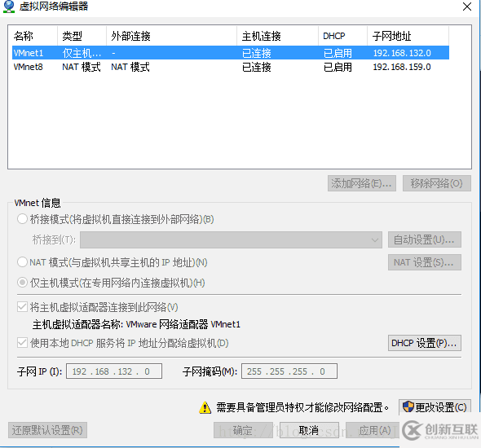The image size is (481, 448).
Task: Click the yellow warning triangle icon
Action: click(x=205, y=408)
